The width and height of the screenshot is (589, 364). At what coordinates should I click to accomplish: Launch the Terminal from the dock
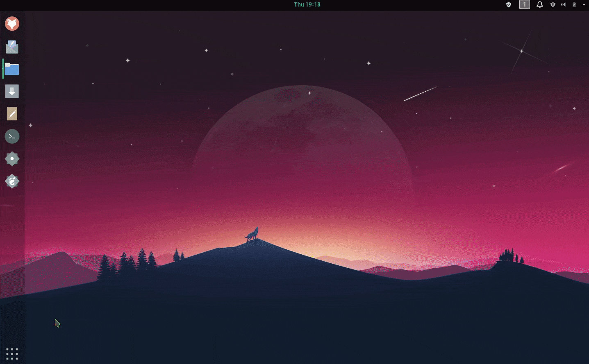pos(12,136)
